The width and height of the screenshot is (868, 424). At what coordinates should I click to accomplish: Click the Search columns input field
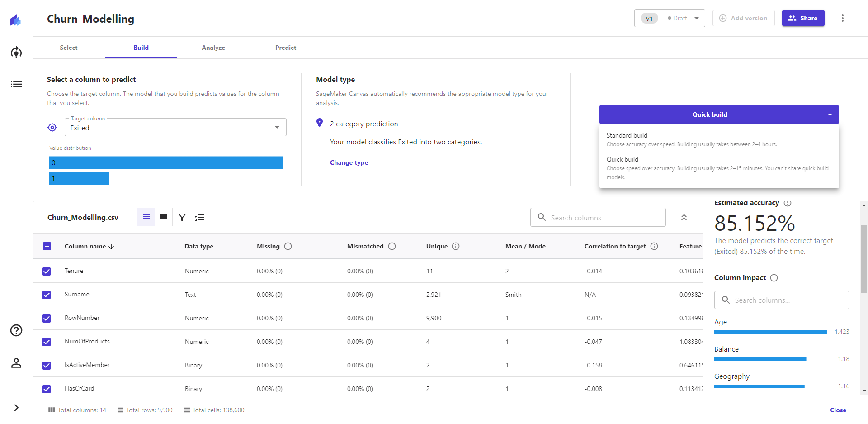(x=598, y=218)
